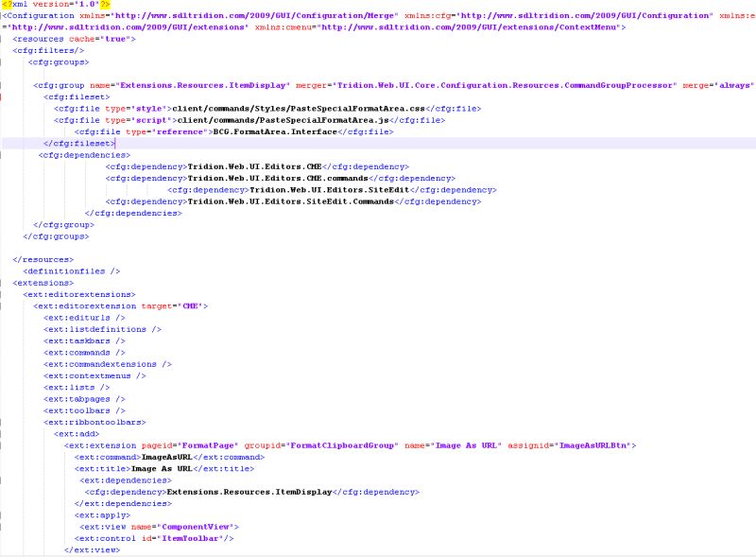Click the BCG.FormatArea.Interface reference text
This screenshot has height=557, width=756.
pyautogui.click(x=275, y=131)
